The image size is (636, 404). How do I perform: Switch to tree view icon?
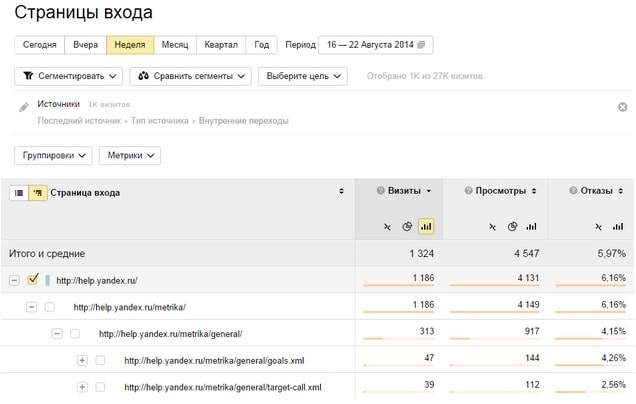tap(38, 193)
